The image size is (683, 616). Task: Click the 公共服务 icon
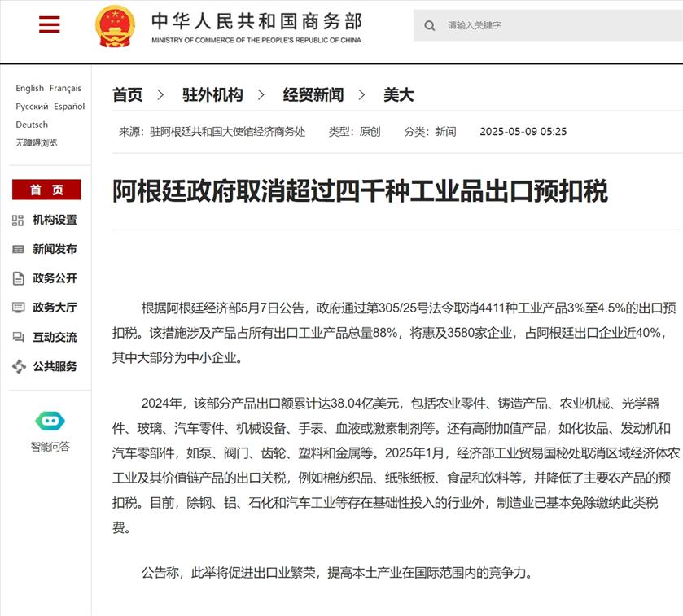coord(19,366)
